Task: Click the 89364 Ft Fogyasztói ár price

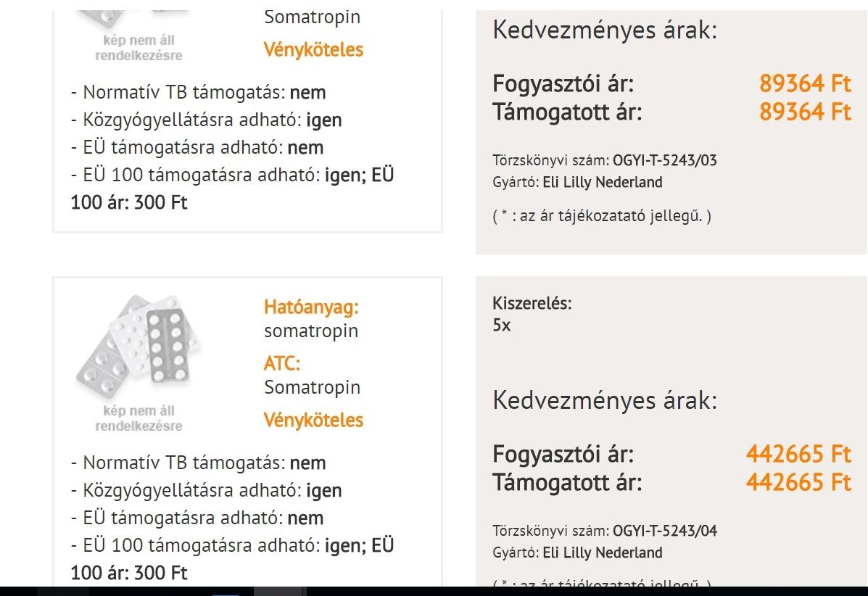Action: [805, 84]
